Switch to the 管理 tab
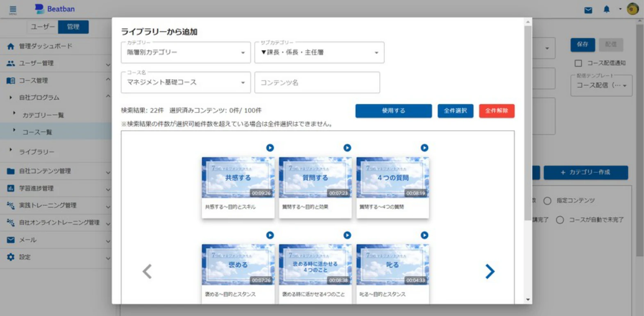Image resolution: width=644 pixels, height=316 pixels. 73,27
